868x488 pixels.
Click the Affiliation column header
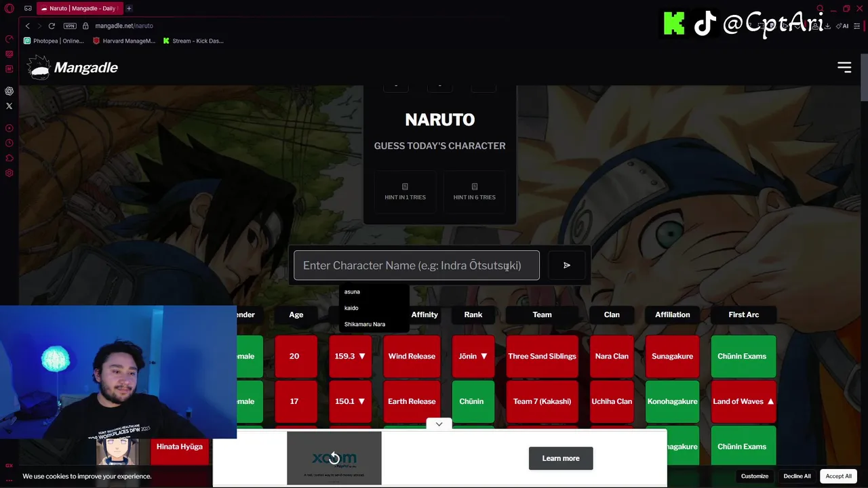(x=672, y=314)
